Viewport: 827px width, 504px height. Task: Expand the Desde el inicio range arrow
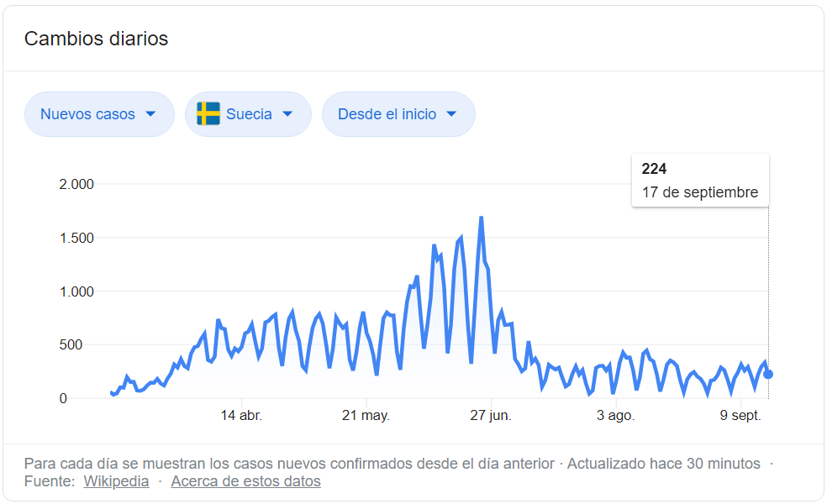pyautogui.click(x=451, y=114)
